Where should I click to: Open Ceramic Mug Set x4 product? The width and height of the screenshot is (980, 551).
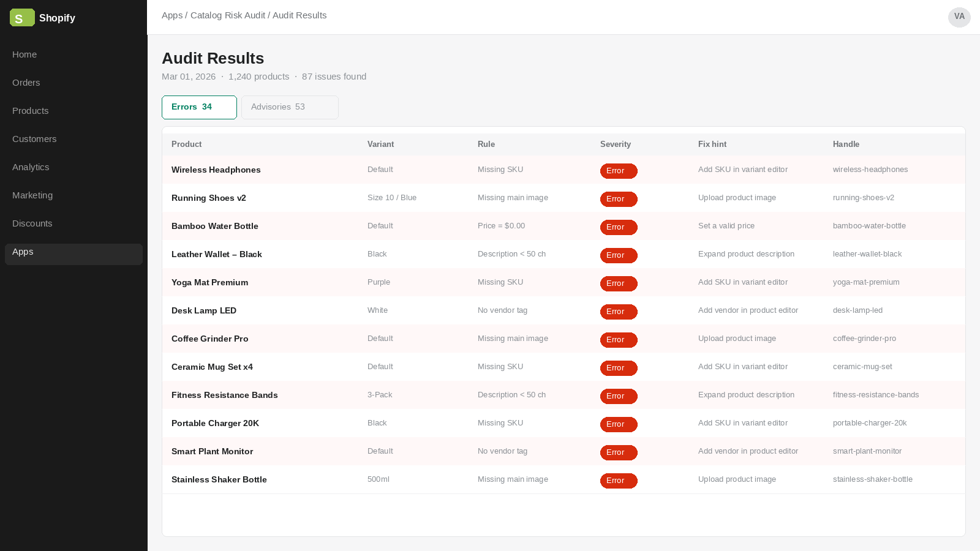(212, 367)
